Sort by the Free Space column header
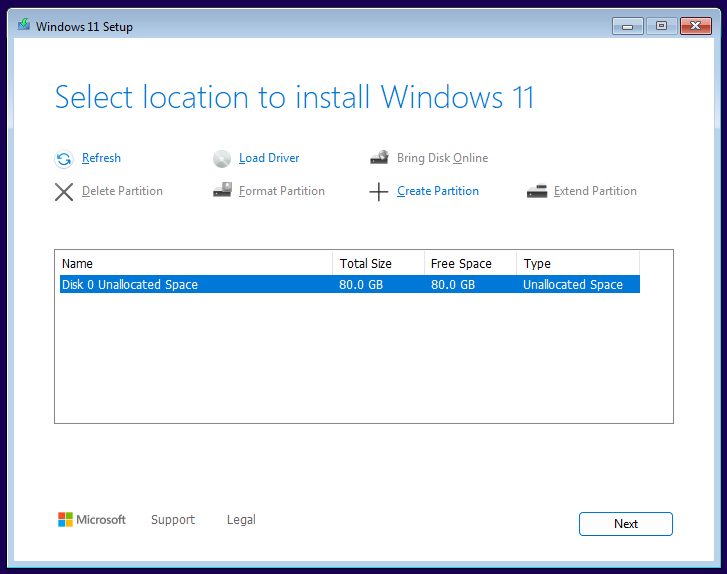The height and width of the screenshot is (574, 727). tap(470, 263)
